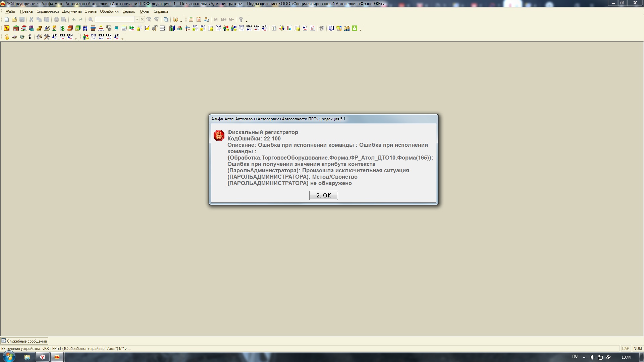Open the Справочники menu
Image resolution: width=644 pixels, height=362 pixels.
point(48,11)
